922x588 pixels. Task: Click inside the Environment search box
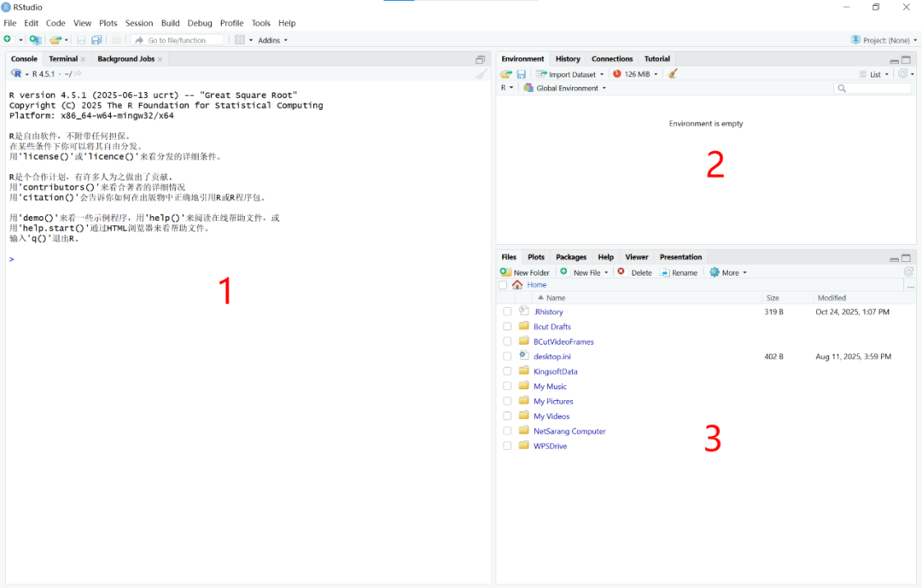(871, 87)
